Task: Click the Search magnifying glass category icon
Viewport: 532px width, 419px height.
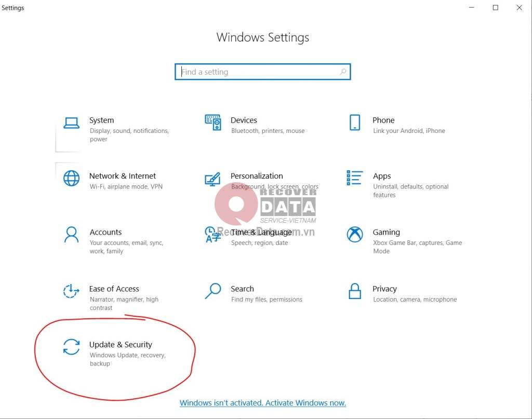Action: 213,291
